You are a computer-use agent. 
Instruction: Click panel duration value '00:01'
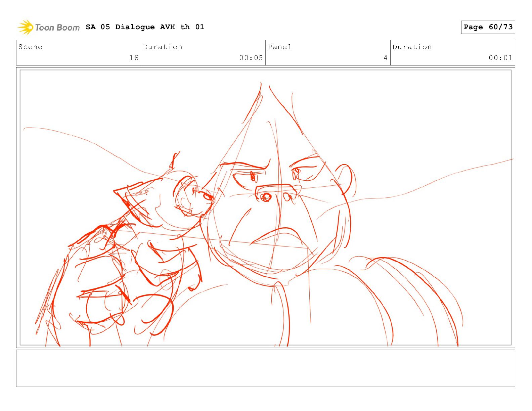click(500, 58)
